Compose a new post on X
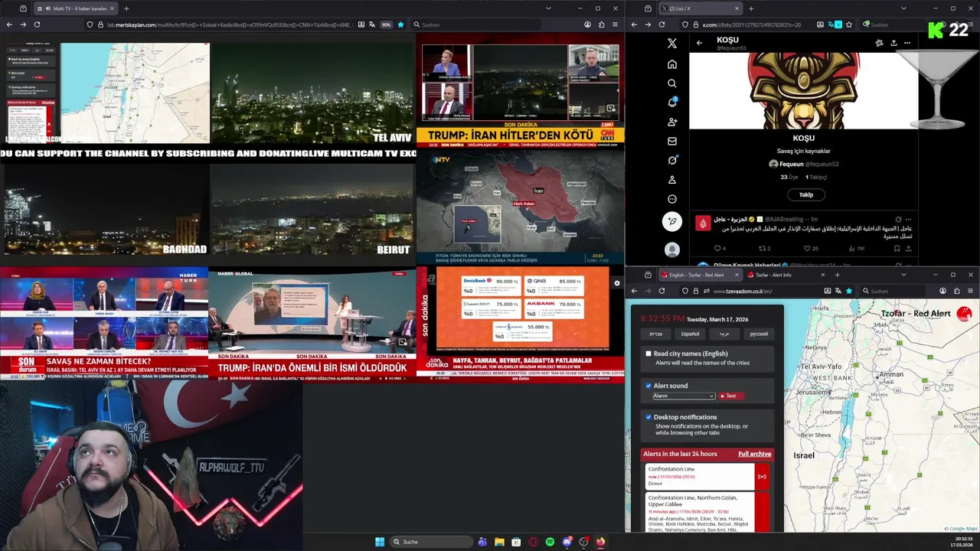The width and height of the screenshot is (980, 551). (672, 222)
